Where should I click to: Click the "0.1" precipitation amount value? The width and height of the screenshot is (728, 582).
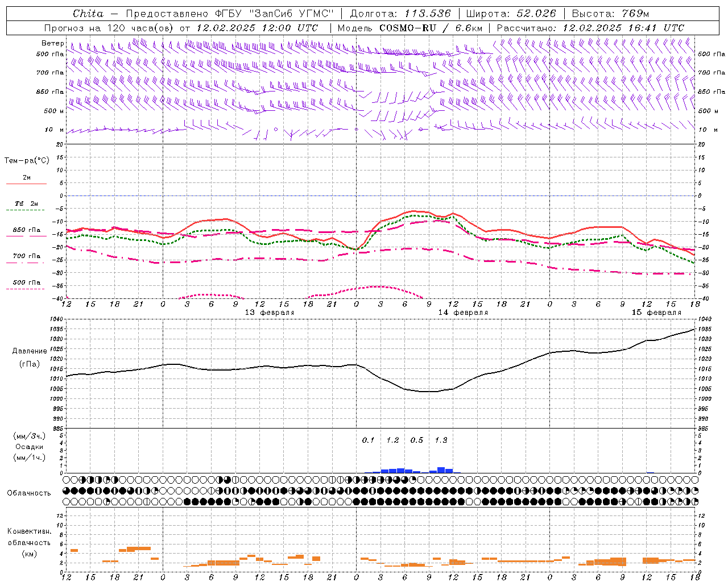[x=369, y=440]
